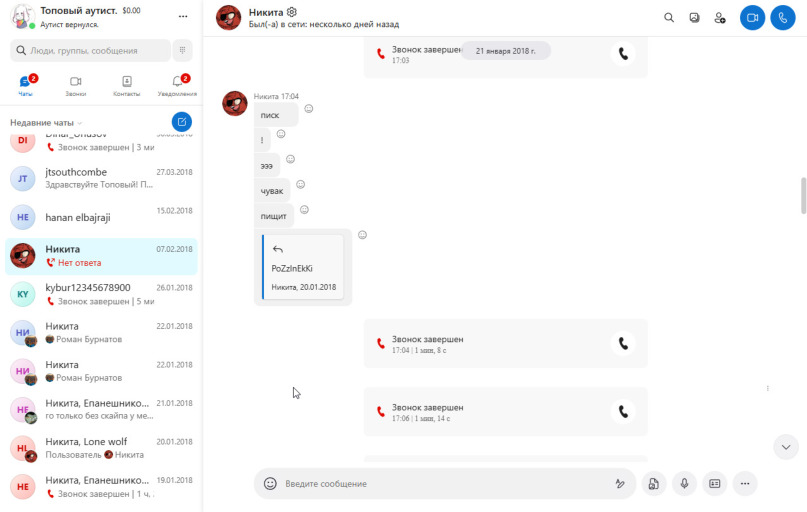Add a person to this conversation
The width and height of the screenshot is (807, 512).
pos(720,17)
